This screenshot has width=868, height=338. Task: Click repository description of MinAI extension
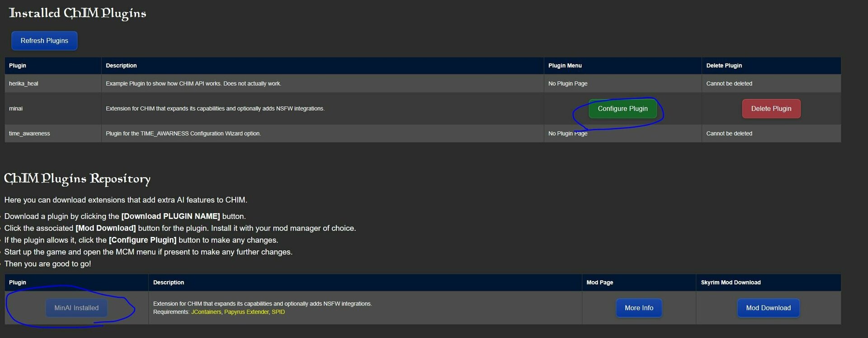[x=263, y=304]
